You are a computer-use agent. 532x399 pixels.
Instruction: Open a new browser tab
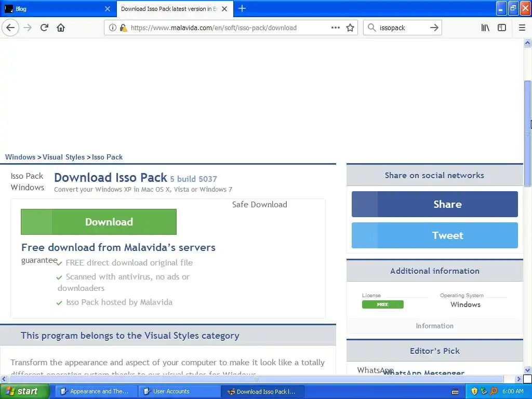point(242,8)
